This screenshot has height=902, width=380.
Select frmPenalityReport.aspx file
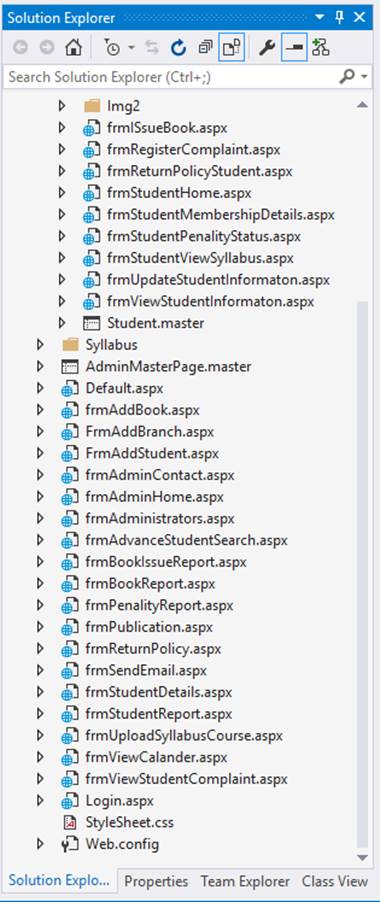click(x=159, y=605)
